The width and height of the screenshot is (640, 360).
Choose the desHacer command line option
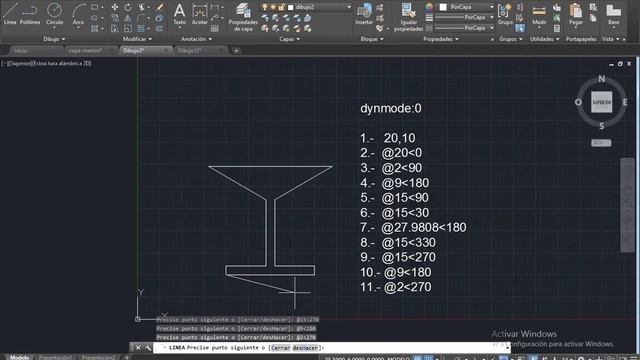[x=305, y=348]
